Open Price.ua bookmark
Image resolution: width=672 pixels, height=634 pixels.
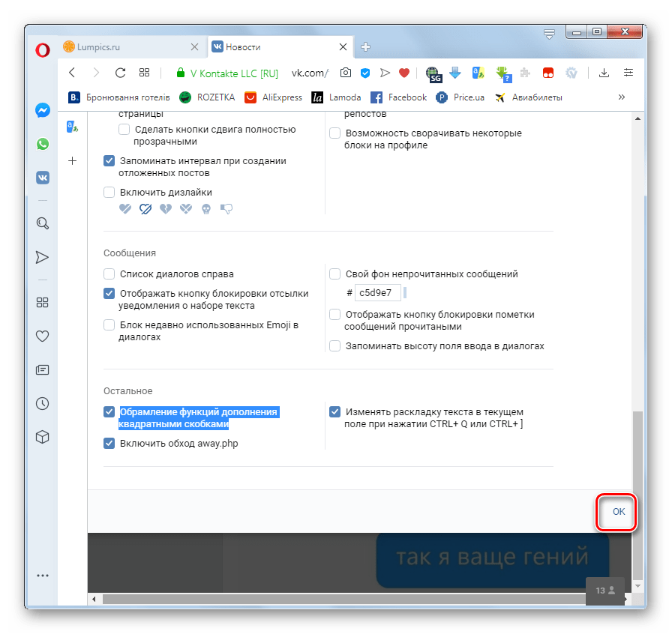[460, 97]
